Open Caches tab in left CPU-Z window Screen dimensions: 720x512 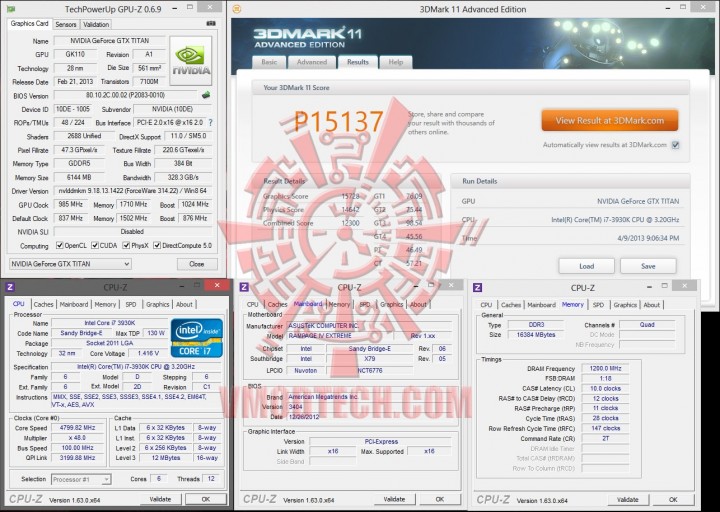point(44,304)
